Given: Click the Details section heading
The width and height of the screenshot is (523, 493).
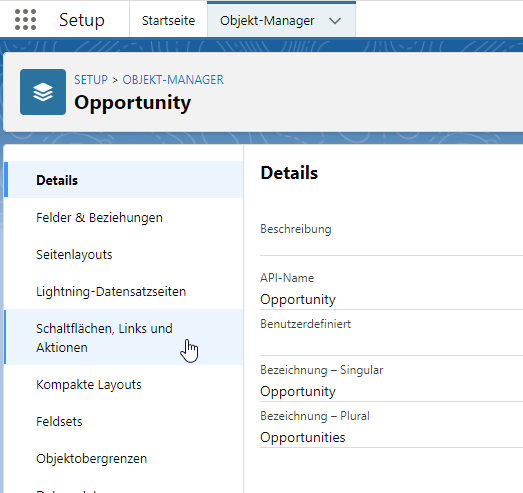Looking at the screenshot, I should pyautogui.click(x=289, y=173).
